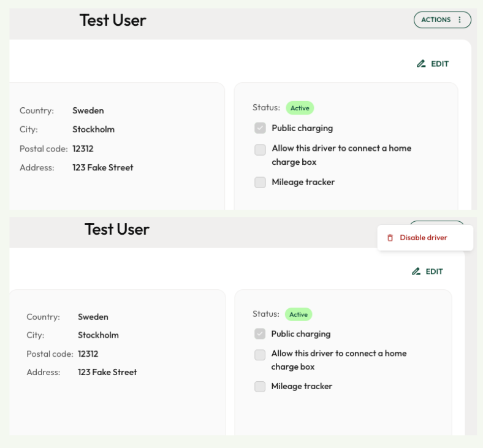Click postal code 12312 in lower panel
The width and height of the screenshot is (483, 448).
coord(88,354)
